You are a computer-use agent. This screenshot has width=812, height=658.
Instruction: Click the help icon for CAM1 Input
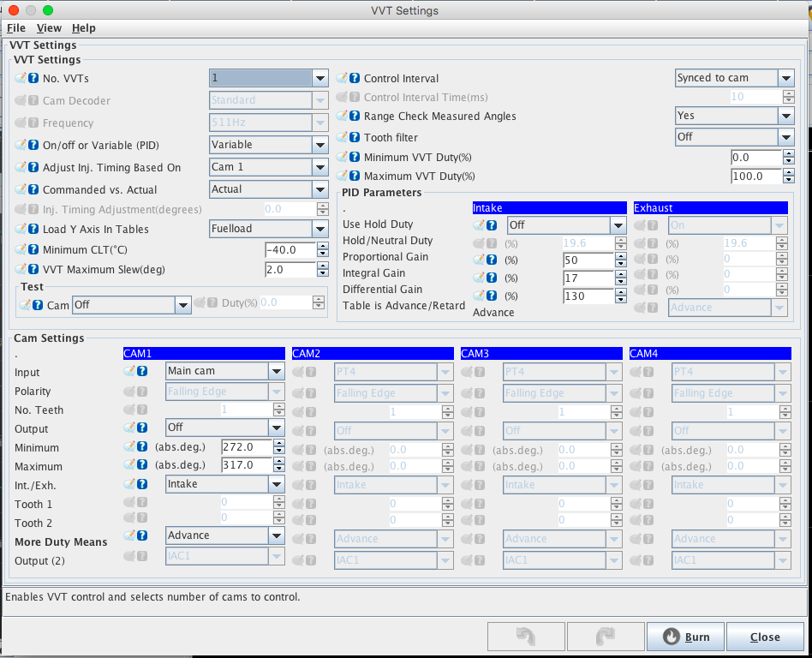pos(142,372)
